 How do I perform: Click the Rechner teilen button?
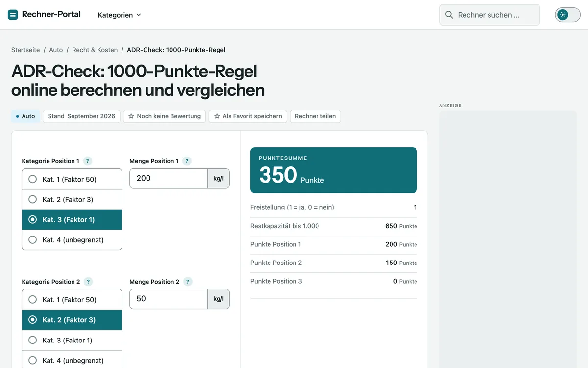pyautogui.click(x=315, y=116)
